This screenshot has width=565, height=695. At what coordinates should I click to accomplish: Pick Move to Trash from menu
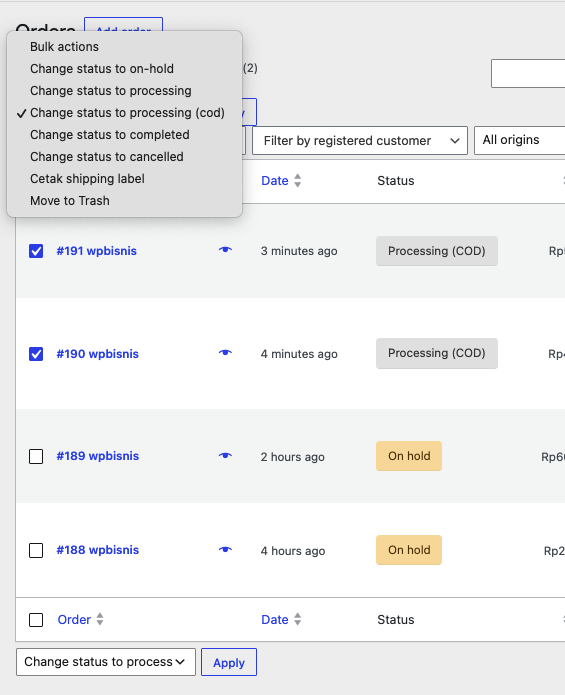tap(70, 201)
